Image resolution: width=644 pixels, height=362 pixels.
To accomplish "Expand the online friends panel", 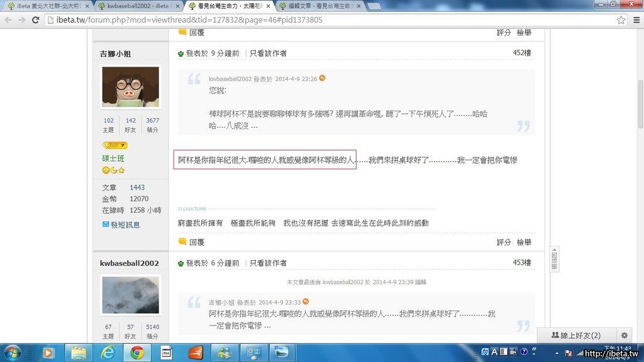I will coord(575,336).
